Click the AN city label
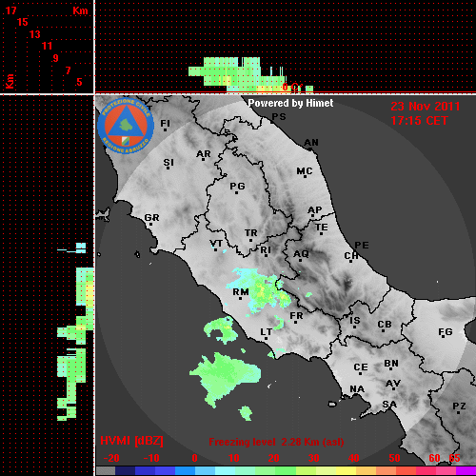This screenshot has height=476, width=476. point(311,143)
